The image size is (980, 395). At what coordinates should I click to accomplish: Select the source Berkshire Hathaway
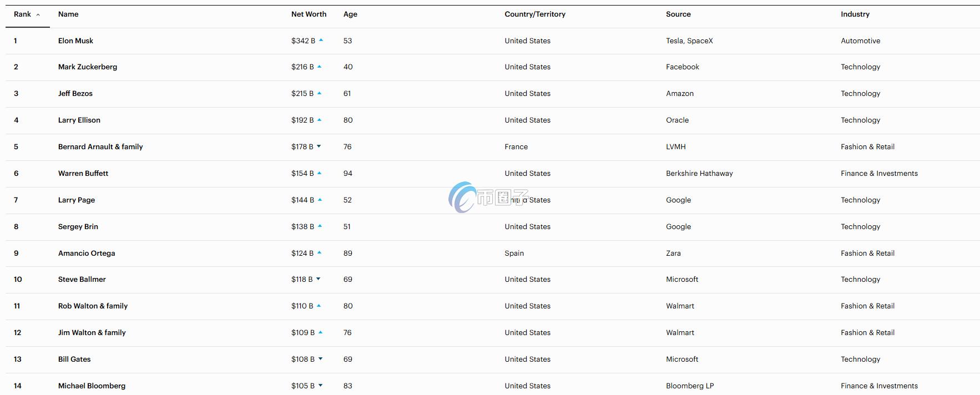699,174
